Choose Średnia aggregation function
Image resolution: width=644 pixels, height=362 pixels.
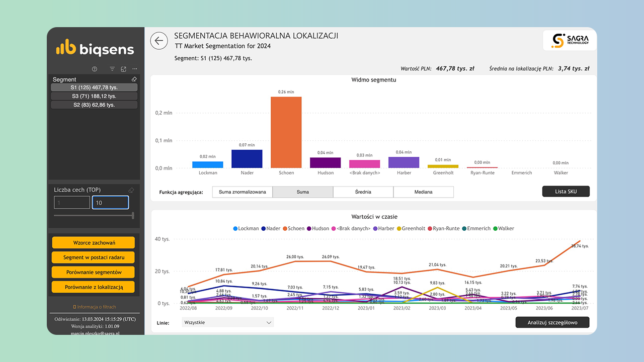(363, 192)
